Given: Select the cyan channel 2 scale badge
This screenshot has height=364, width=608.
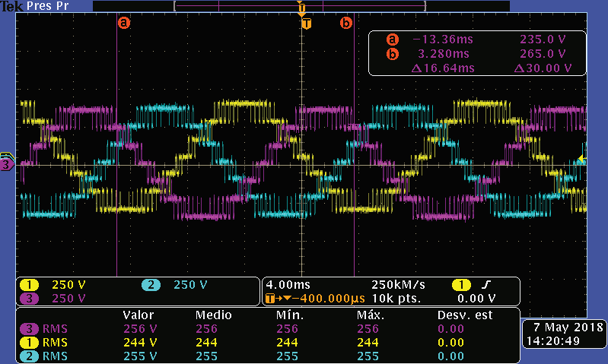Looking at the screenshot, I should pyautogui.click(x=151, y=285).
